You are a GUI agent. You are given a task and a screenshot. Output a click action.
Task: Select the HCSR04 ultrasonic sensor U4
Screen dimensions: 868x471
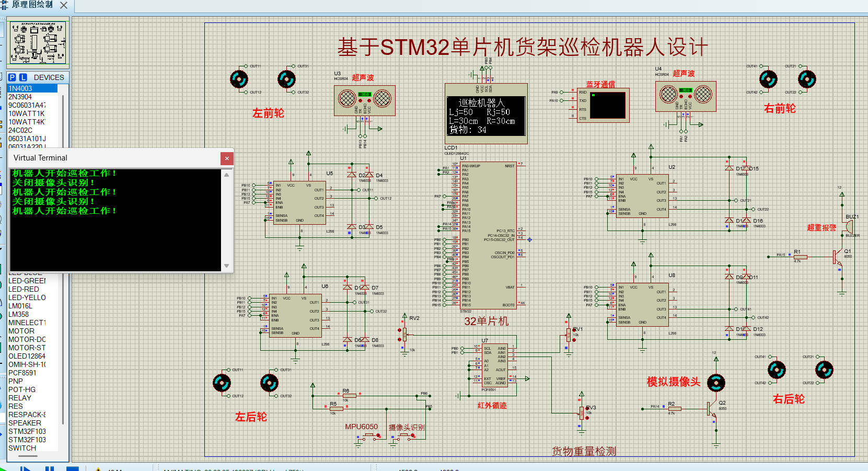tap(686, 97)
